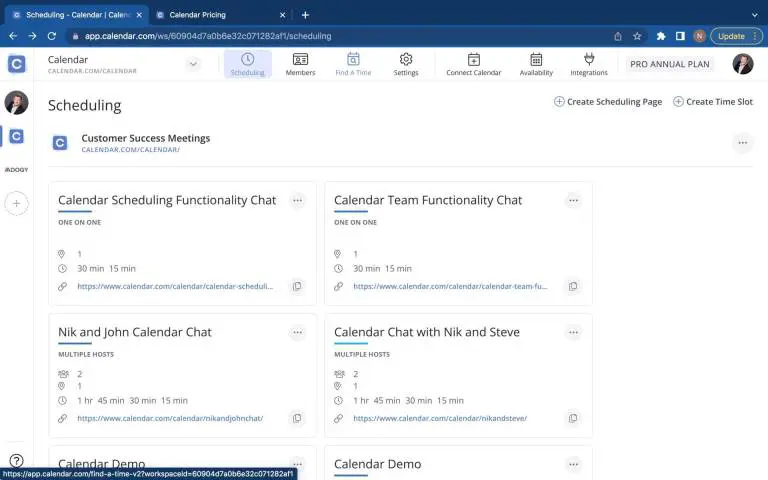Open the Scheduling tab in top navigation
The width and height of the screenshot is (768, 480).
point(247,64)
